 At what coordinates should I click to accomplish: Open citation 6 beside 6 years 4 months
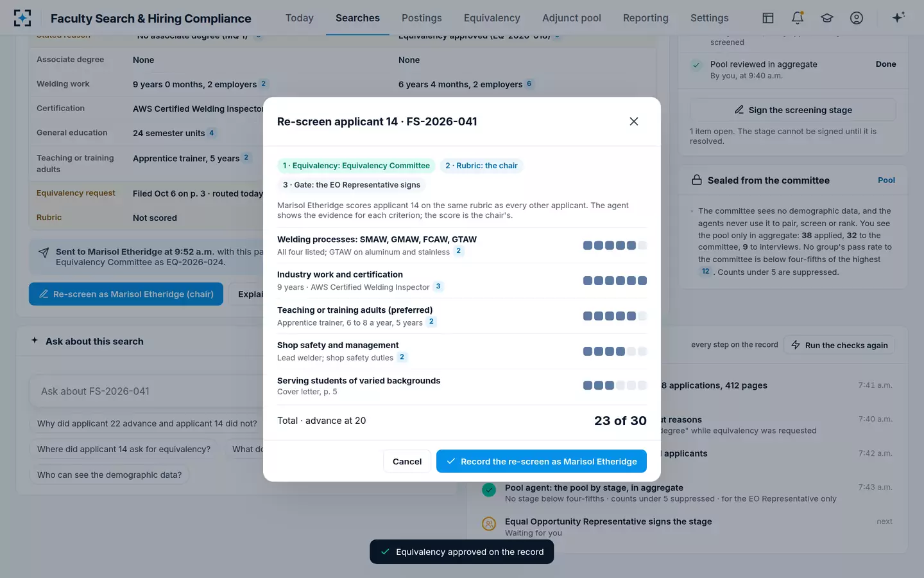click(x=529, y=84)
